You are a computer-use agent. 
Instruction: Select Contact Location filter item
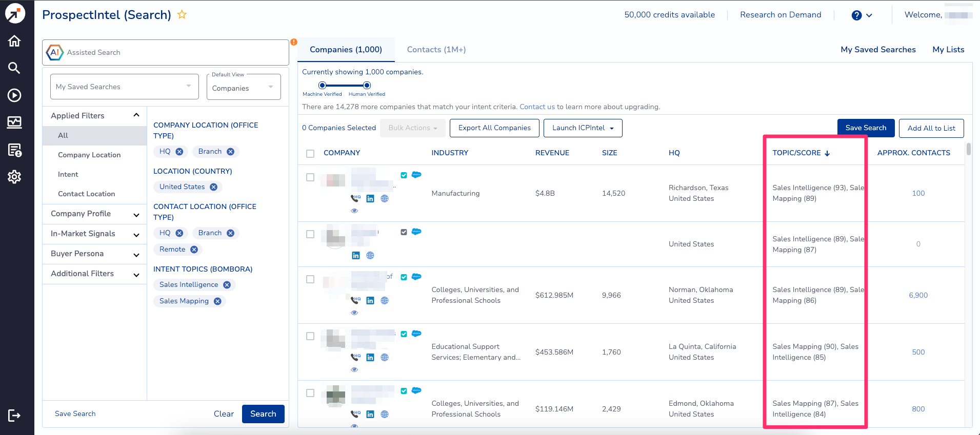pos(87,194)
